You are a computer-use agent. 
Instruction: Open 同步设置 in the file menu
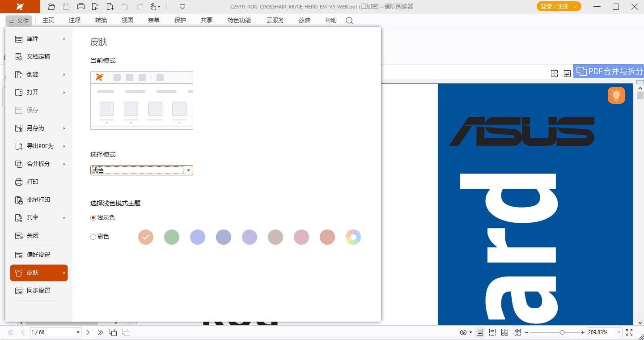pyautogui.click(x=39, y=291)
